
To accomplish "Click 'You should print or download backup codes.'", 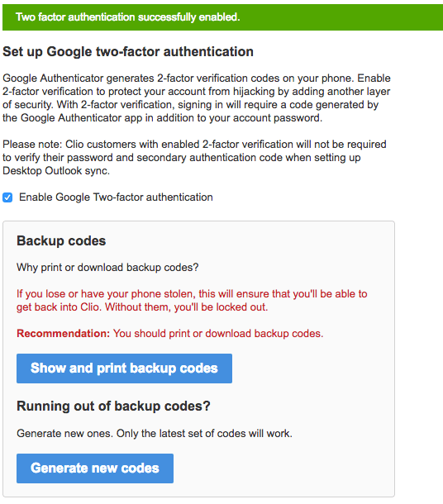I will 218,333.
